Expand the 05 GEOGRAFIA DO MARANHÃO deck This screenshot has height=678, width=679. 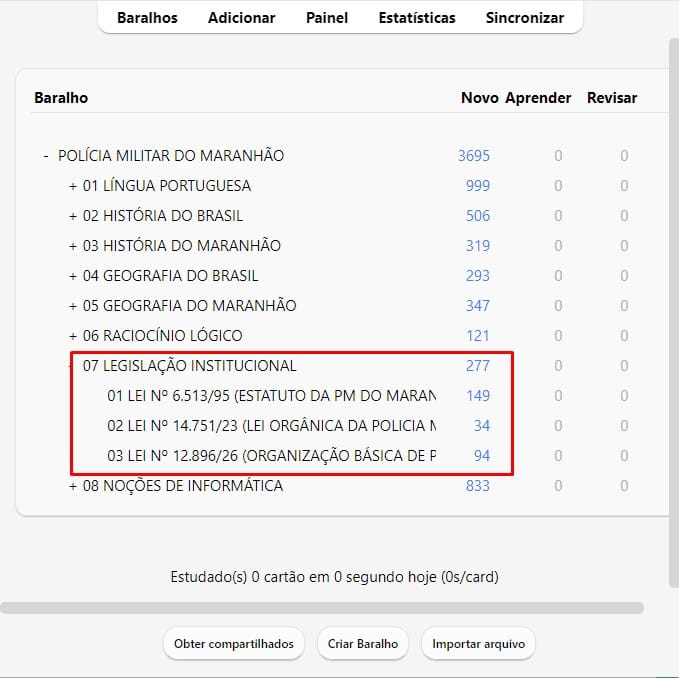(73, 306)
